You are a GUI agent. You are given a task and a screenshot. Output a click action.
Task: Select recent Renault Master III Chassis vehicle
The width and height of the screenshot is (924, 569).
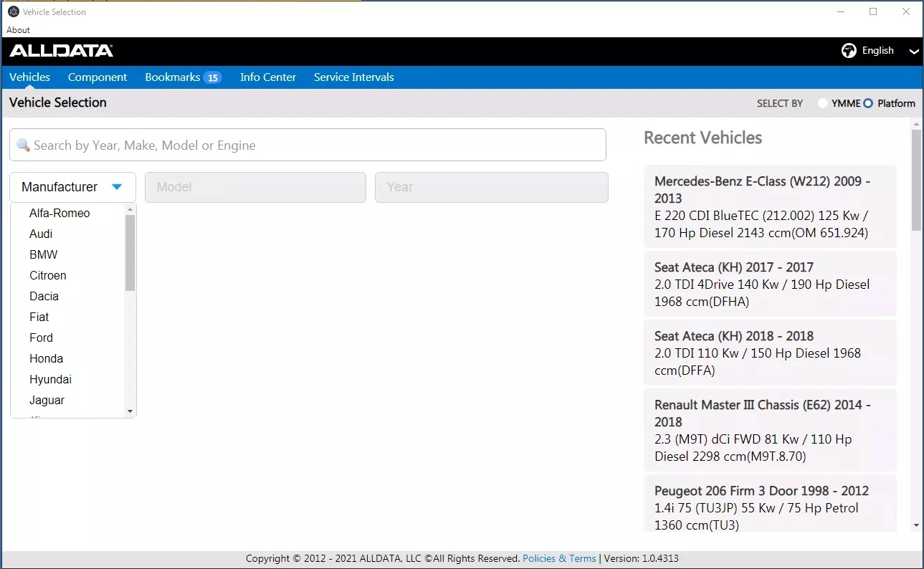(x=770, y=430)
